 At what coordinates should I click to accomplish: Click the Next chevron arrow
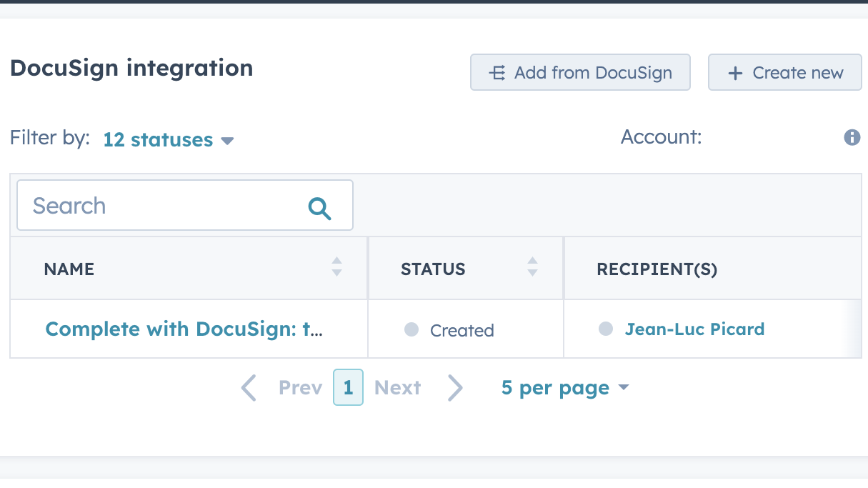coord(456,387)
